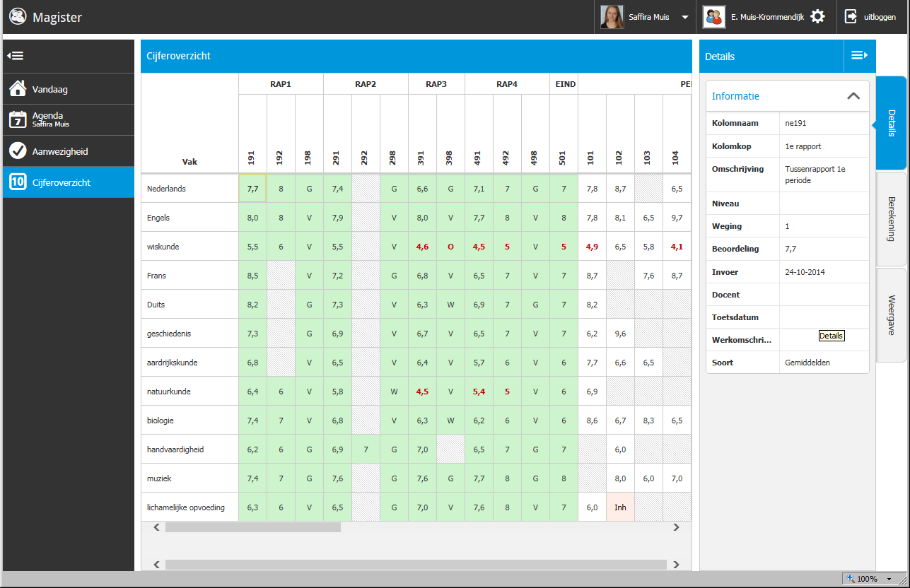Image resolution: width=910 pixels, height=588 pixels.
Task: Switch to the Weergave side tab
Action: pos(891,315)
